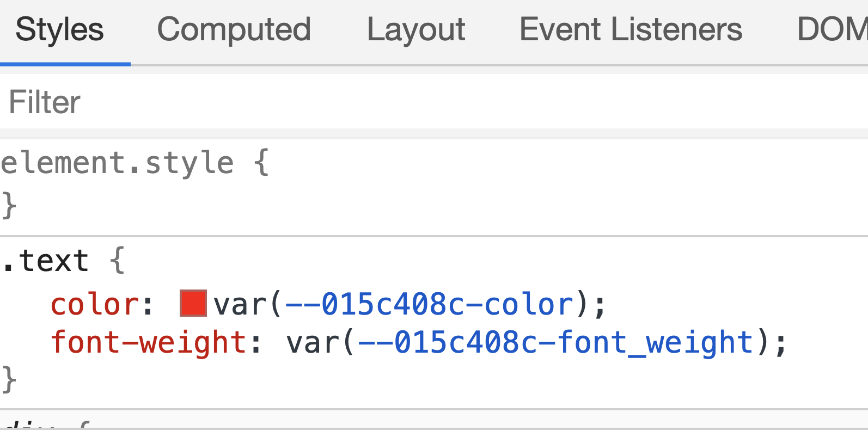Viewport: 868px width, 431px height.
Task: Select the cut-off div rule at bottom
Action: 33,424
